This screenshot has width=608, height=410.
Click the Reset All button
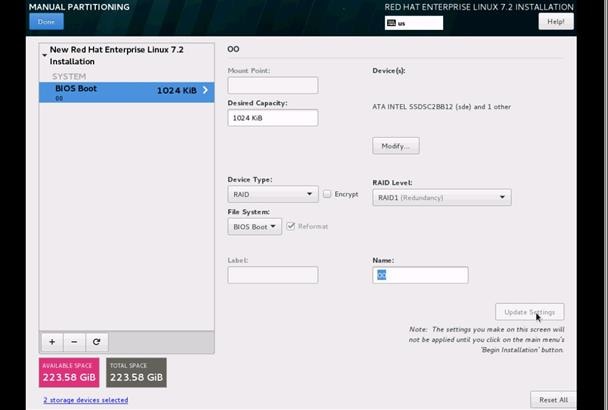pyautogui.click(x=553, y=400)
